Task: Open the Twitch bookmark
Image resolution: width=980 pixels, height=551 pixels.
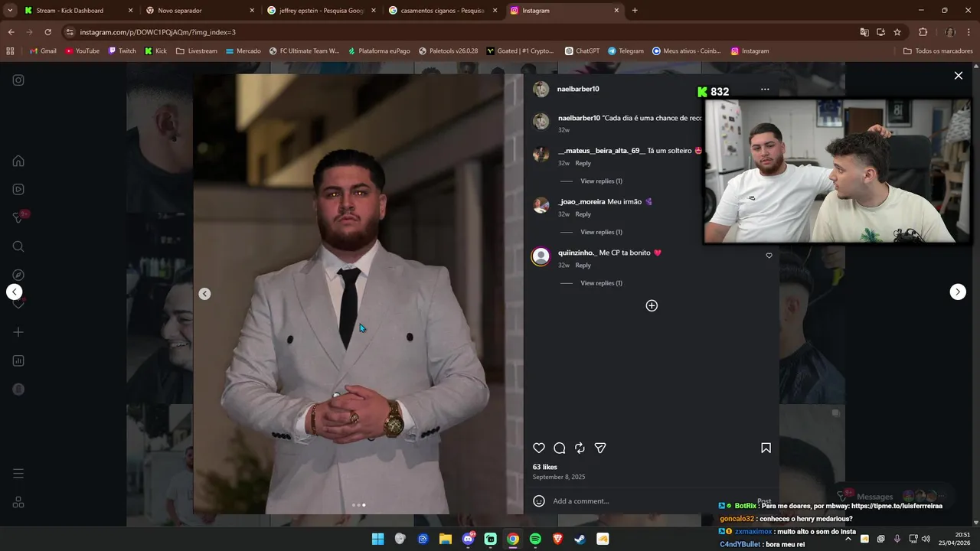Action: (122, 51)
